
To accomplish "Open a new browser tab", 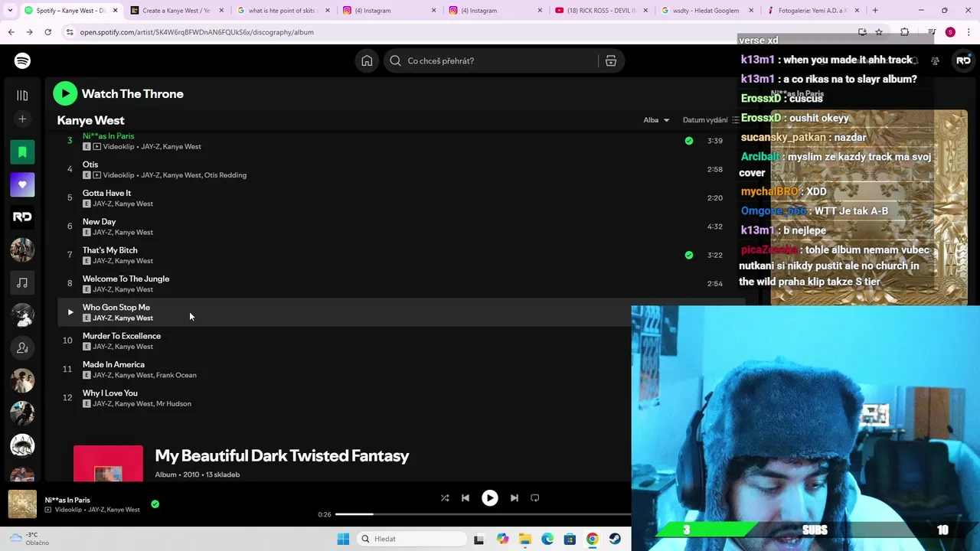I will tap(875, 11).
